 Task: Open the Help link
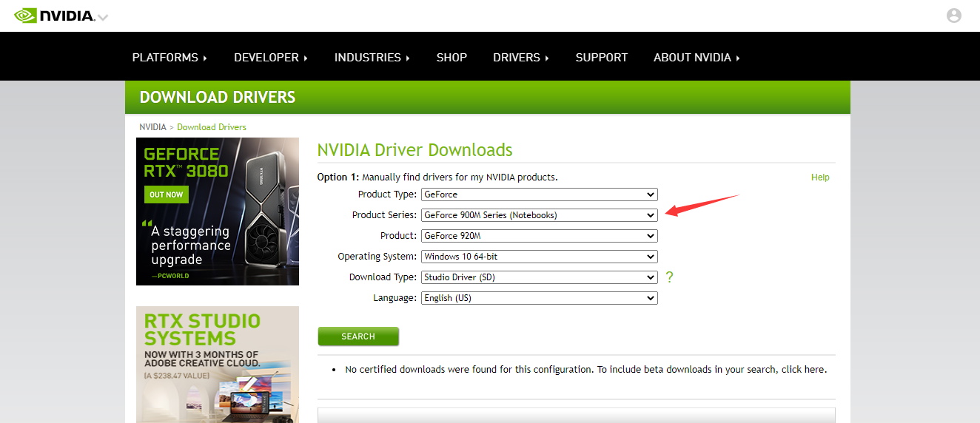(820, 177)
